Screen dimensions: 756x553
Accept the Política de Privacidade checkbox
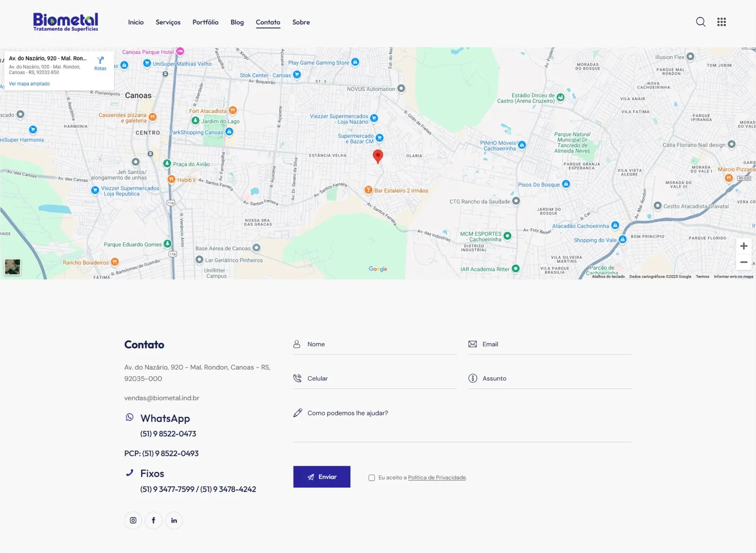372,478
